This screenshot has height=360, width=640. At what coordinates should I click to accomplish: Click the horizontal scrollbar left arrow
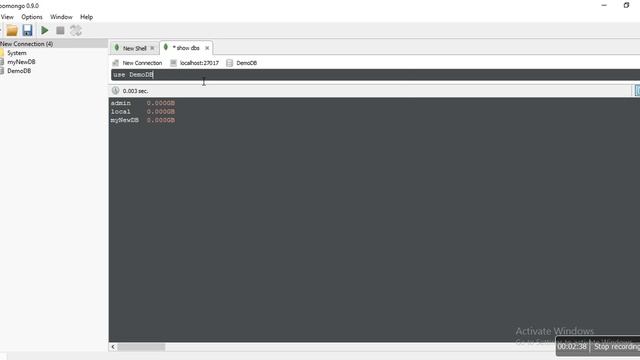click(x=113, y=347)
